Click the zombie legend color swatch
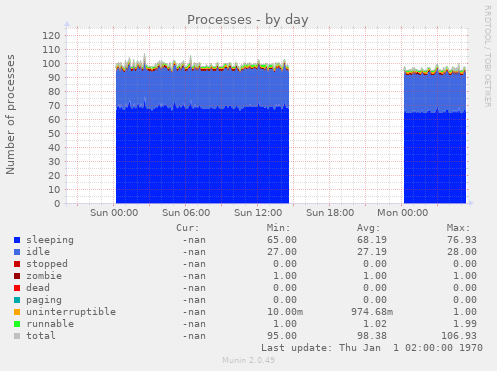Viewport: 497px width, 371px height. [x=17, y=276]
